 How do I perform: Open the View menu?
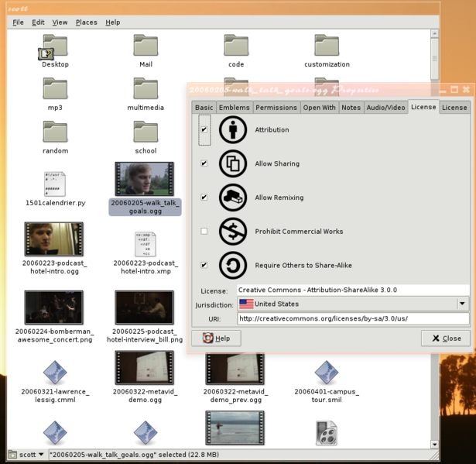click(x=60, y=22)
